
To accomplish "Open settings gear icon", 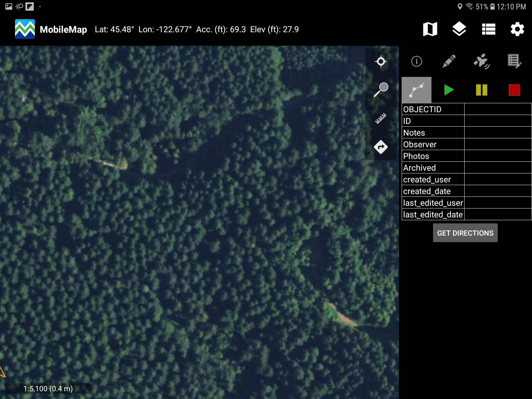I will 517,29.
